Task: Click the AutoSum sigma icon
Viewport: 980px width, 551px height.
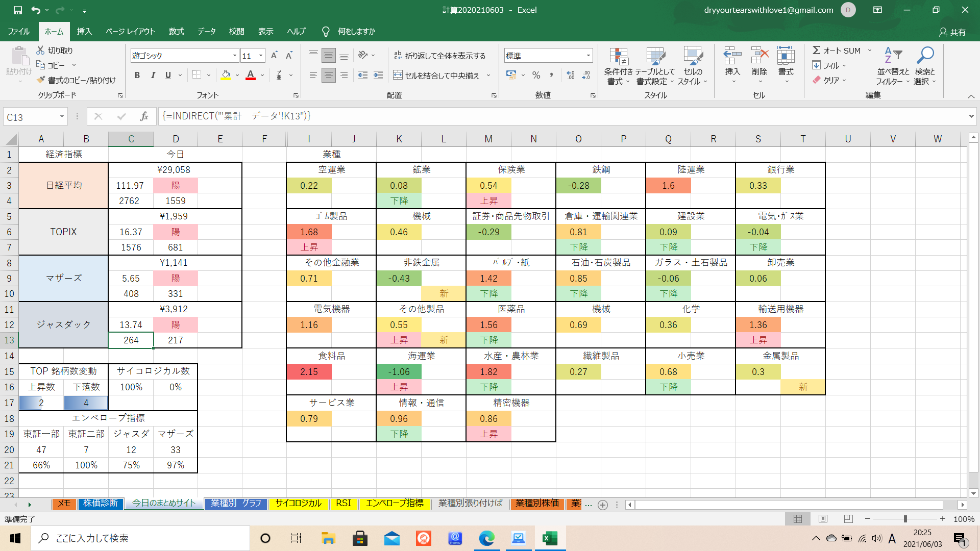Action: coord(817,51)
